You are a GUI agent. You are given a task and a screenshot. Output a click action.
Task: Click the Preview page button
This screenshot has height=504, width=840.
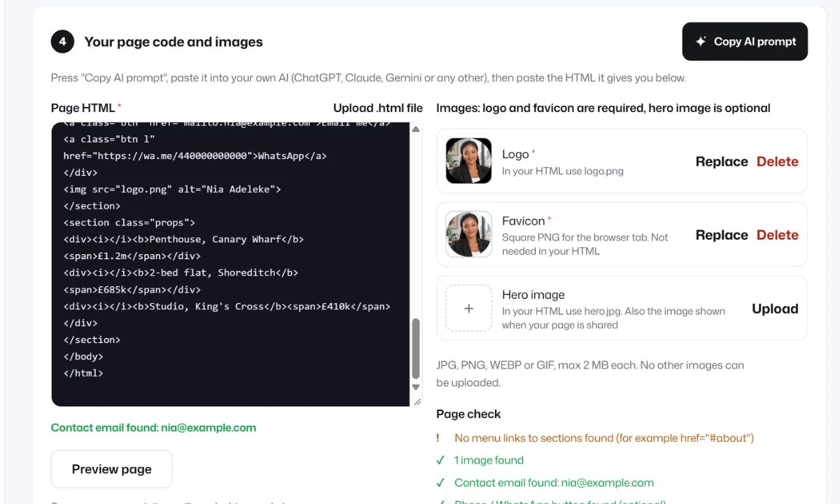tap(112, 469)
